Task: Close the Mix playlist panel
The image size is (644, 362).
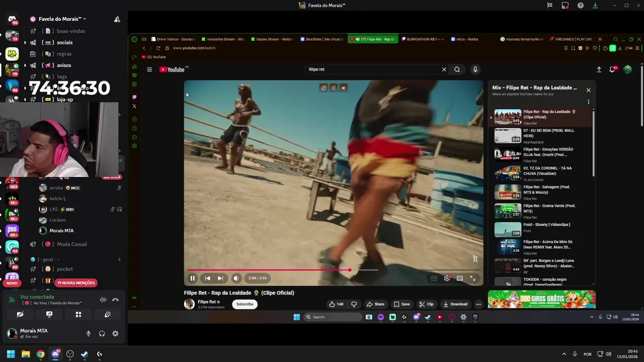Action: (x=588, y=90)
